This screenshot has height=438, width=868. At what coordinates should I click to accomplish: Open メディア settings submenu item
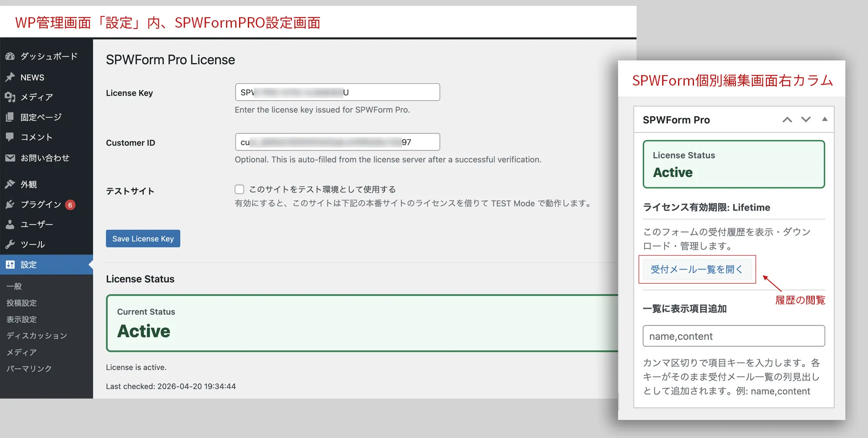(x=22, y=352)
